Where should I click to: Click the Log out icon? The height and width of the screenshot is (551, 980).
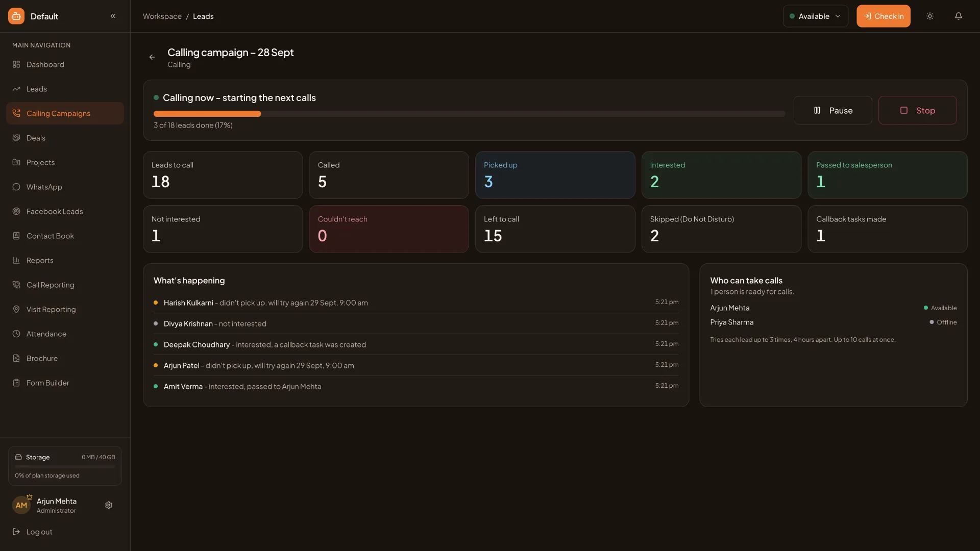click(x=16, y=532)
